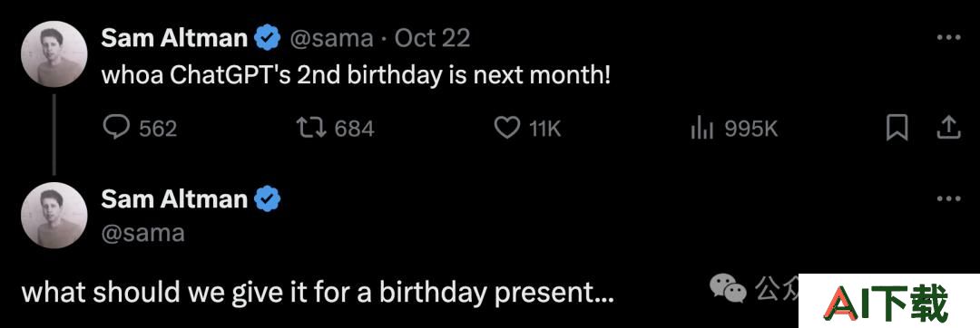
Task: Click the @sama handle beside Oct 22
Action: (330, 39)
